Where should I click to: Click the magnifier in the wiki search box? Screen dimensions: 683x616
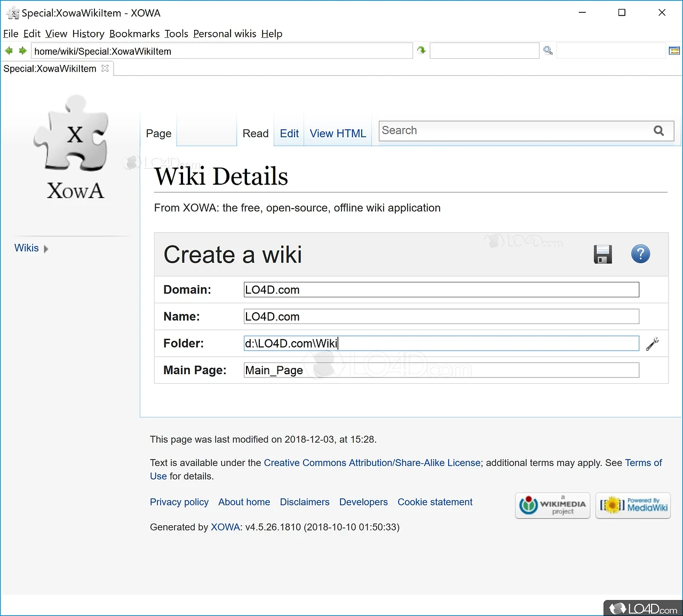[x=658, y=131]
